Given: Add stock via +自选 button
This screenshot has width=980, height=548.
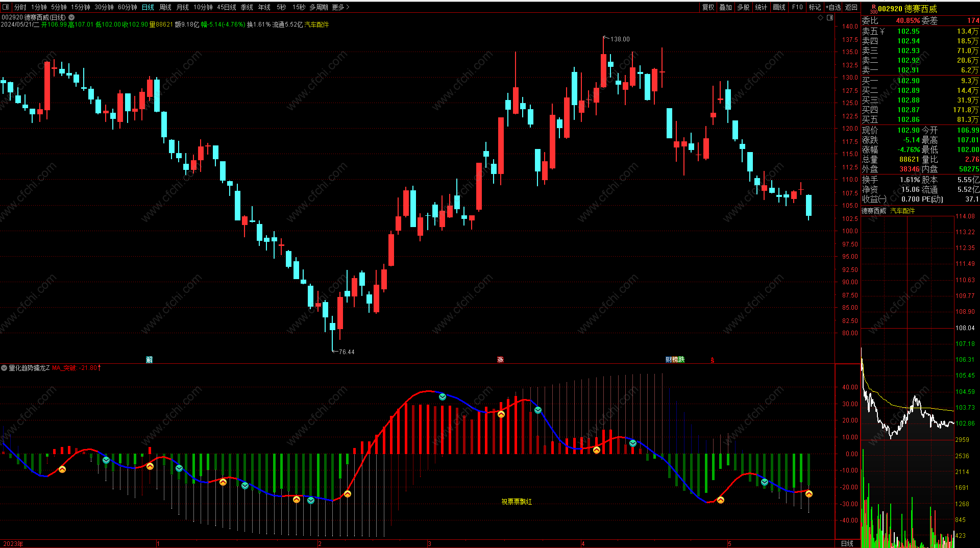Looking at the screenshot, I should (833, 7).
